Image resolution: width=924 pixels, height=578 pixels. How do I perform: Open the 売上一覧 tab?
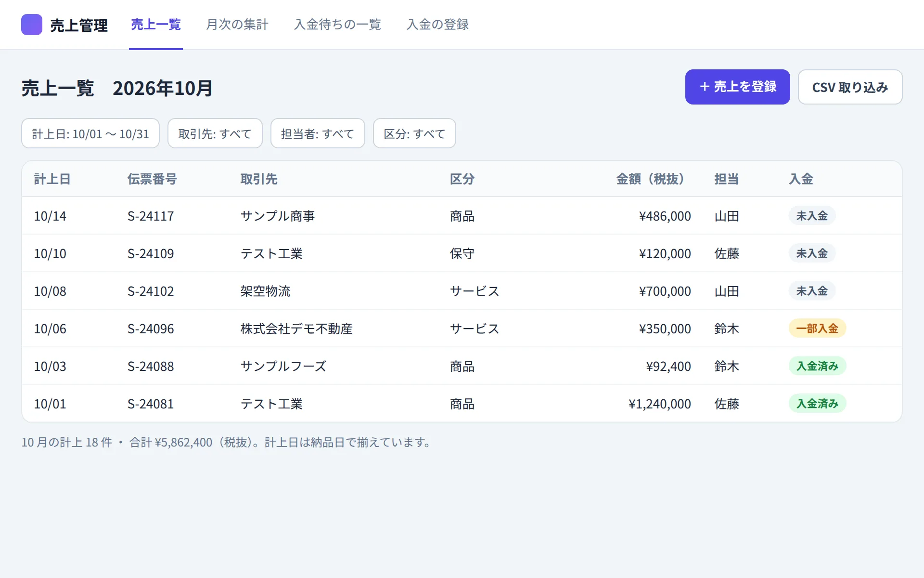coord(156,25)
